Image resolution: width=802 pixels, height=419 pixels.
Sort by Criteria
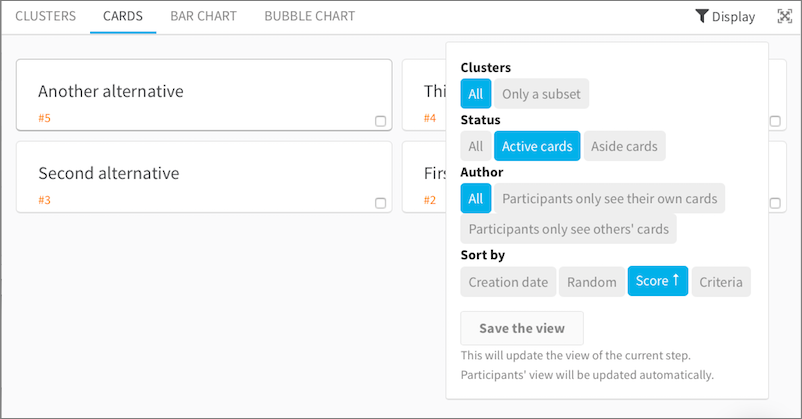[721, 282]
